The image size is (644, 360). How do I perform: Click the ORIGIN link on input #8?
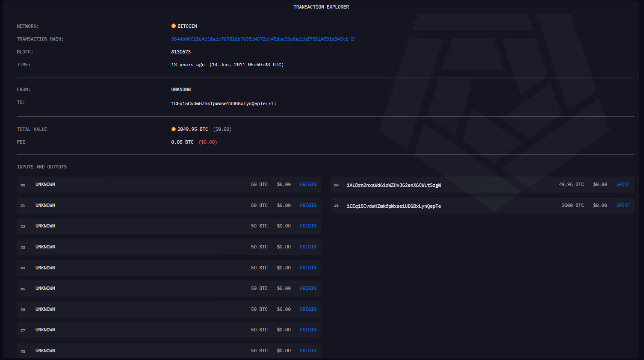[x=308, y=351]
